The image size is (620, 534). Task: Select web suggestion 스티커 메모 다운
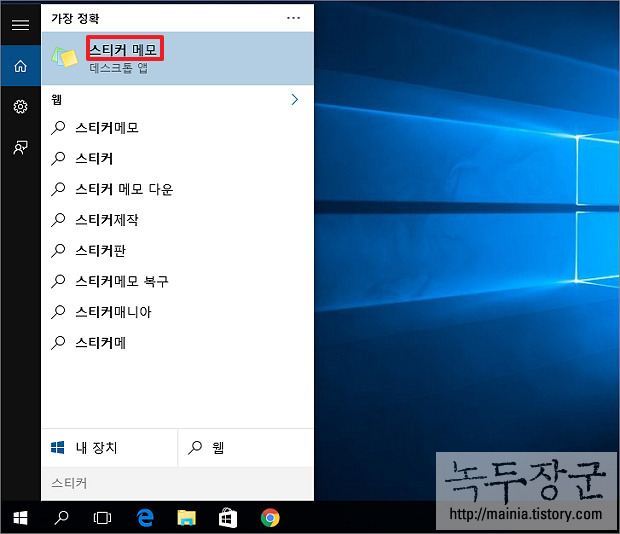178,189
